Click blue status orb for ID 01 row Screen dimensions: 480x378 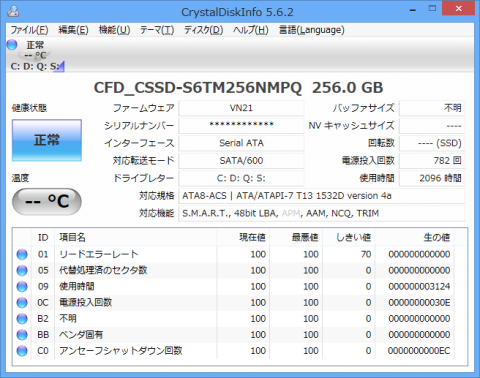coord(22,254)
